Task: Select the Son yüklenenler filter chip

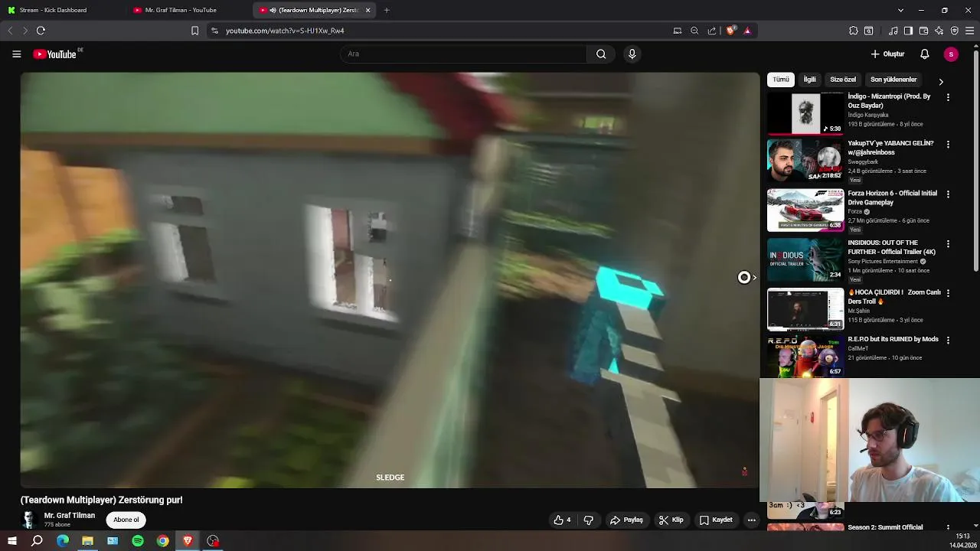Action: tap(893, 80)
